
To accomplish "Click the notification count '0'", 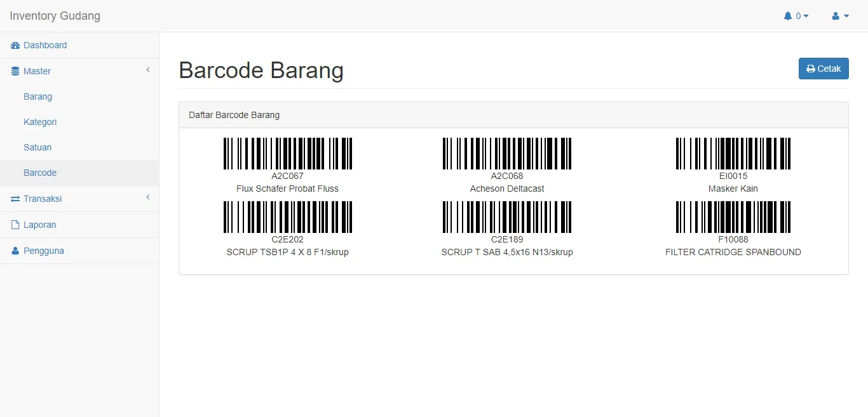I will pos(799,17).
